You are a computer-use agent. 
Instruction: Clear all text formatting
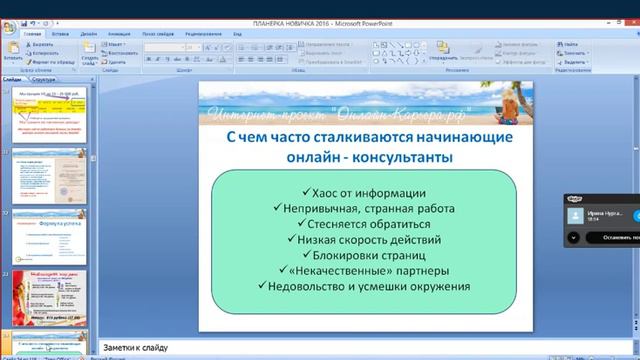tap(228, 48)
